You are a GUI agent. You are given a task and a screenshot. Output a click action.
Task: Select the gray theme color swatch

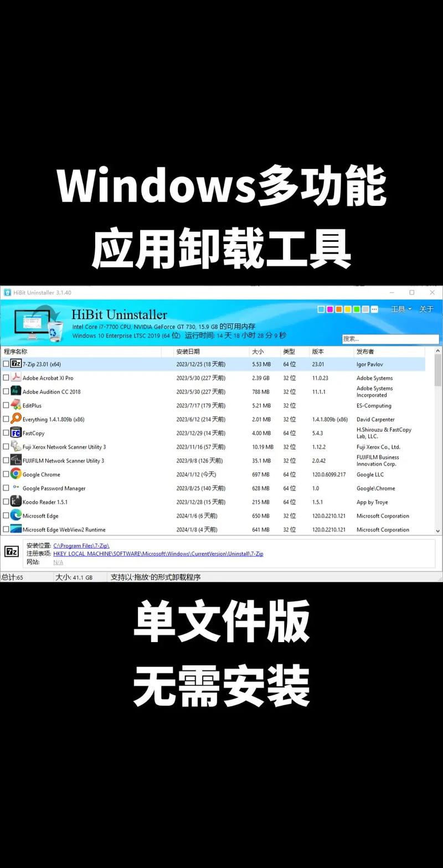pos(365,309)
